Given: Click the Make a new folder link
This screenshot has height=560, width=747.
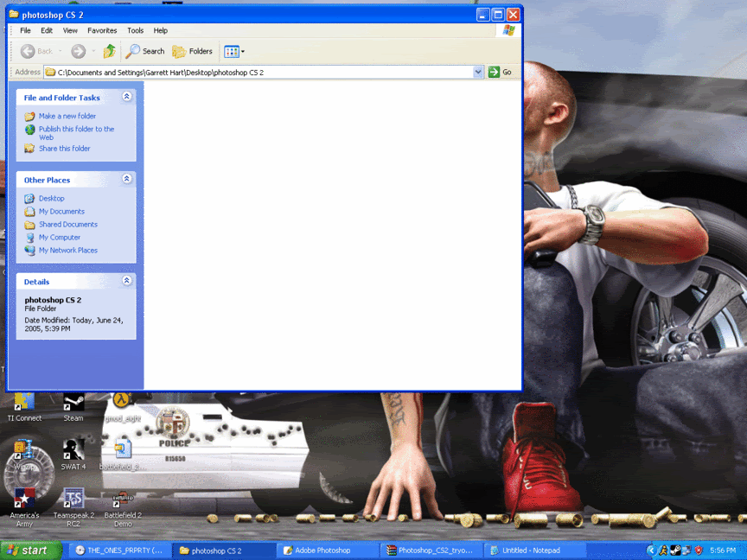Looking at the screenshot, I should pos(67,116).
